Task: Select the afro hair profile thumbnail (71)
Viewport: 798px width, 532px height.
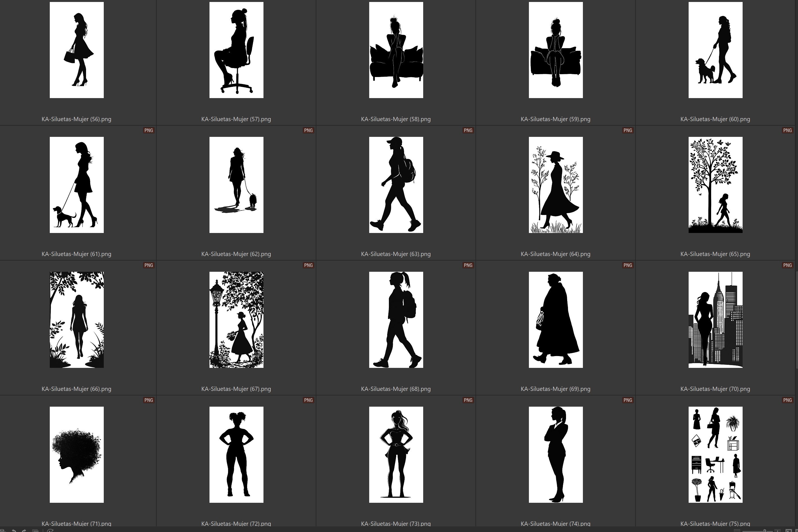Action: 77,455
